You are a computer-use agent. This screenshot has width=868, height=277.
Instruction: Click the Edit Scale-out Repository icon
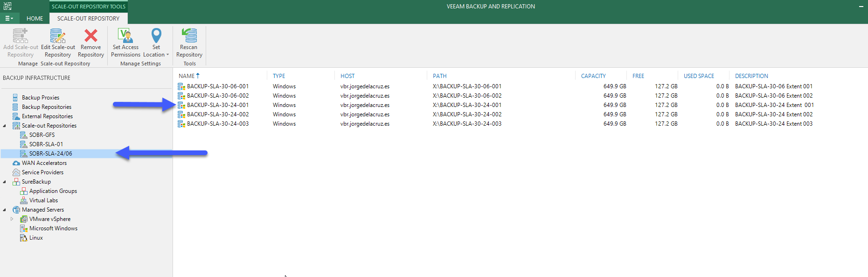click(x=58, y=36)
